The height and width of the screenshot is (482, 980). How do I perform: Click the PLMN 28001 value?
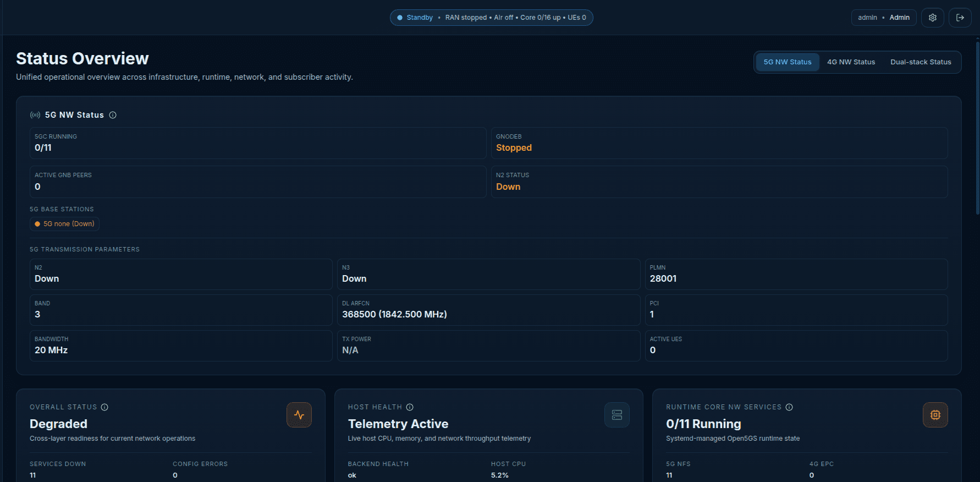663,279
